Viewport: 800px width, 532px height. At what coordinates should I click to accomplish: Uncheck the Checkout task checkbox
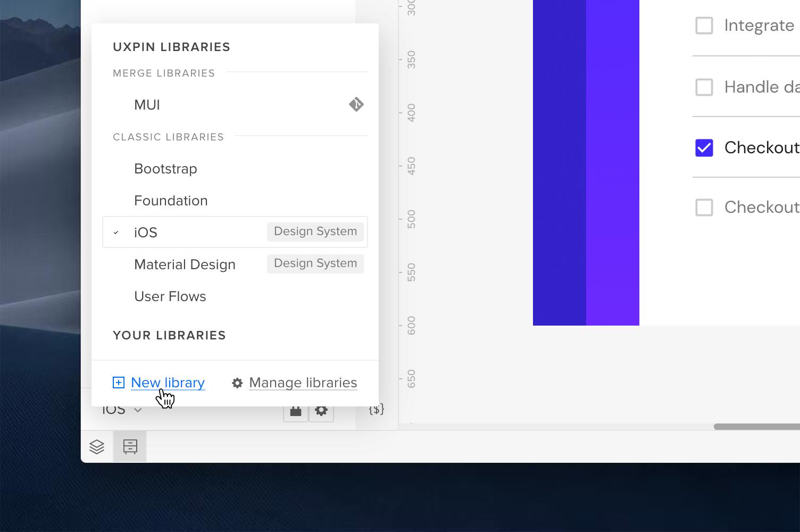tap(704, 147)
